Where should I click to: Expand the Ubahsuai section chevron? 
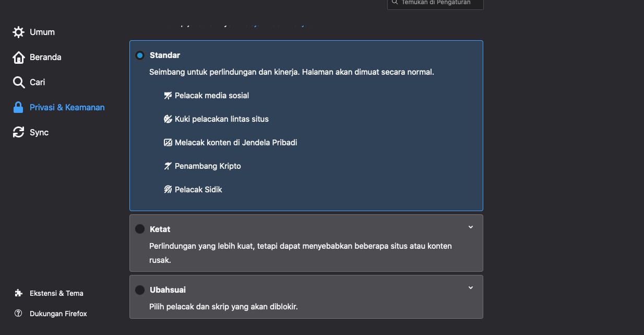[x=471, y=288]
